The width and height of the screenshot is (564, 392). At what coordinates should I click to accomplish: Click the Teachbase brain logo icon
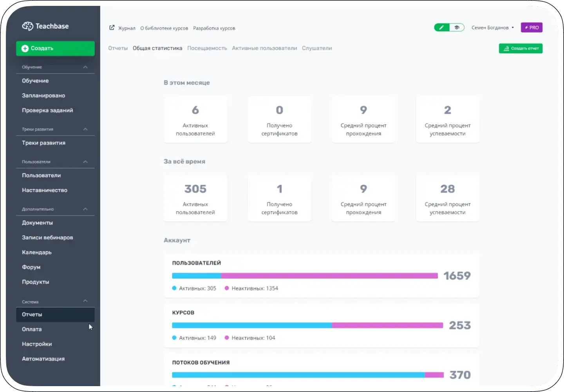coord(27,26)
